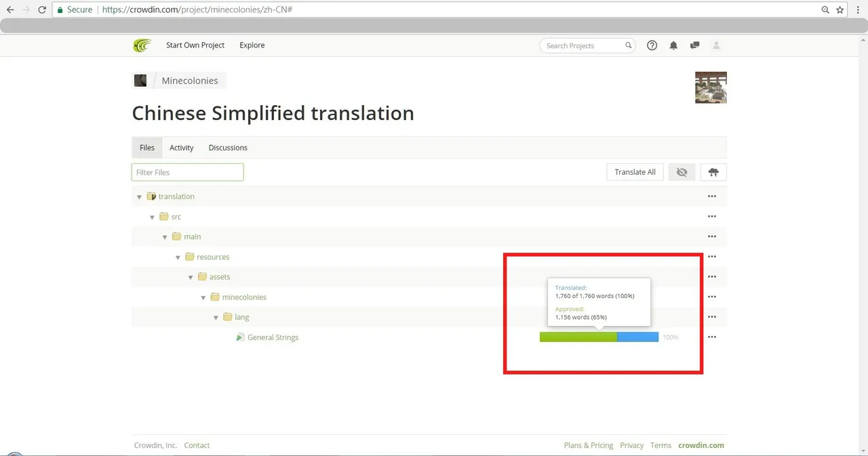868x456 pixels.
Task: Click the lang folder name
Action: (242, 317)
